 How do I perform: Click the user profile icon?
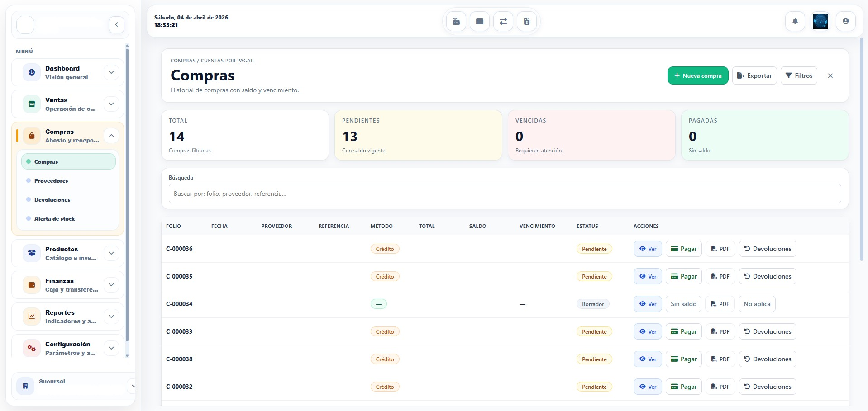point(845,21)
